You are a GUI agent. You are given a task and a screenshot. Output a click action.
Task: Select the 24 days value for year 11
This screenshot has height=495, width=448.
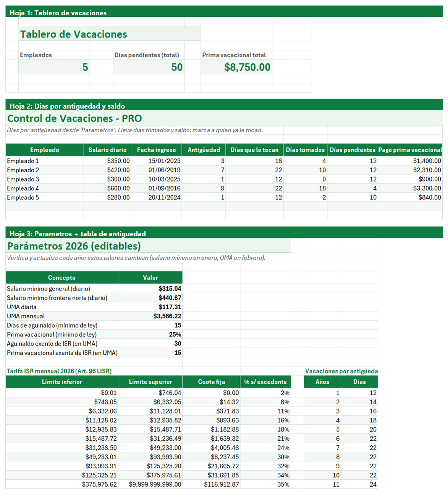point(359,484)
